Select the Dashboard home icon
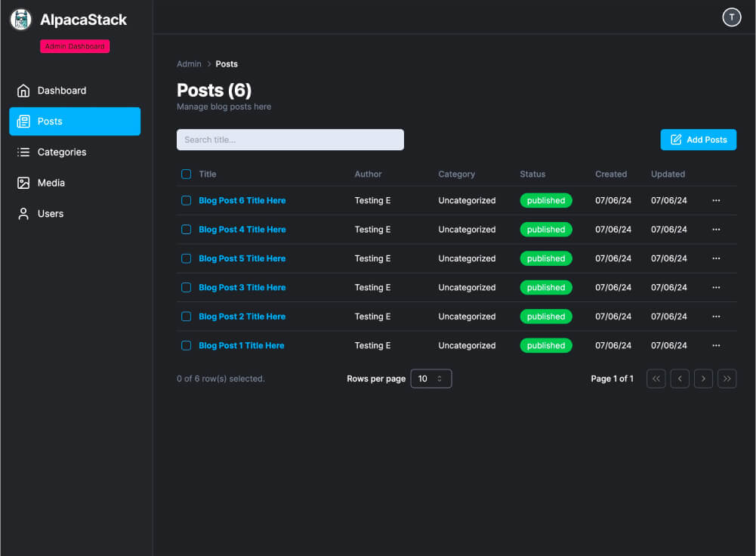 [23, 90]
